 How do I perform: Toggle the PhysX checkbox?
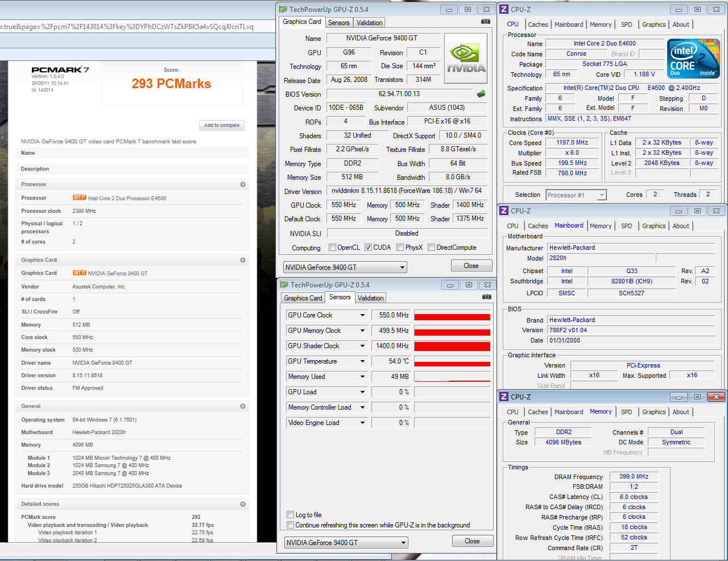pos(400,247)
